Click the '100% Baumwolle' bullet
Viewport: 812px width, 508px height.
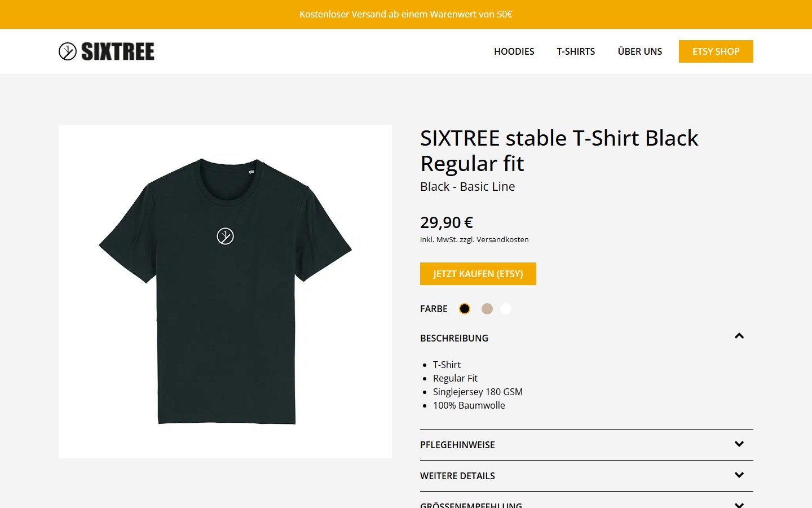[x=469, y=405]
